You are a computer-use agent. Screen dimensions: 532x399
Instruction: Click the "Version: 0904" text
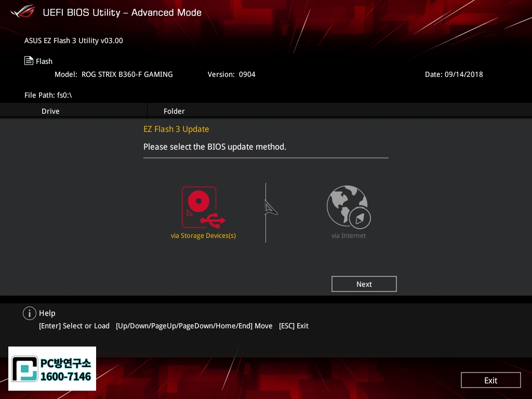(231, 74)
